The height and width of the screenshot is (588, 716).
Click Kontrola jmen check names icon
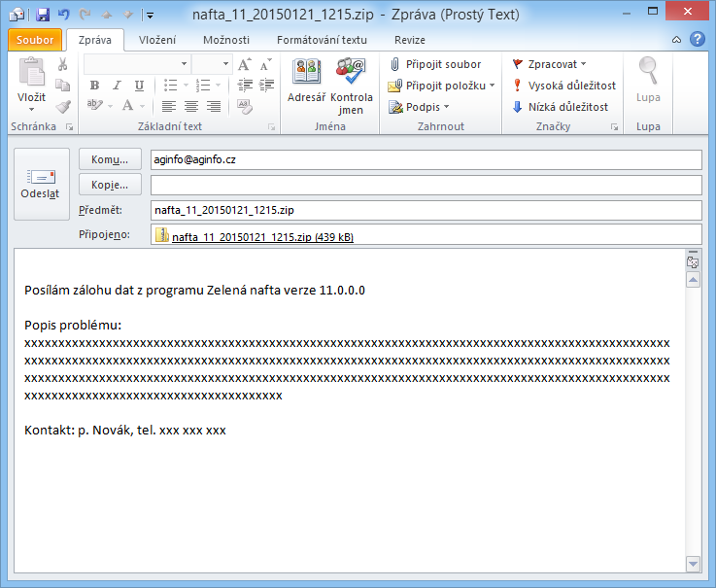351,86
